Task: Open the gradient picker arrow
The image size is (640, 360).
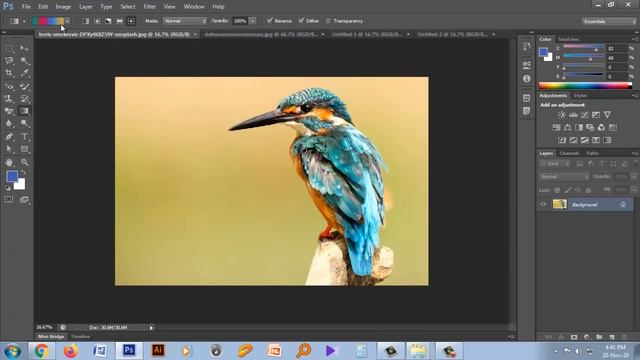Action: [68, 21]
